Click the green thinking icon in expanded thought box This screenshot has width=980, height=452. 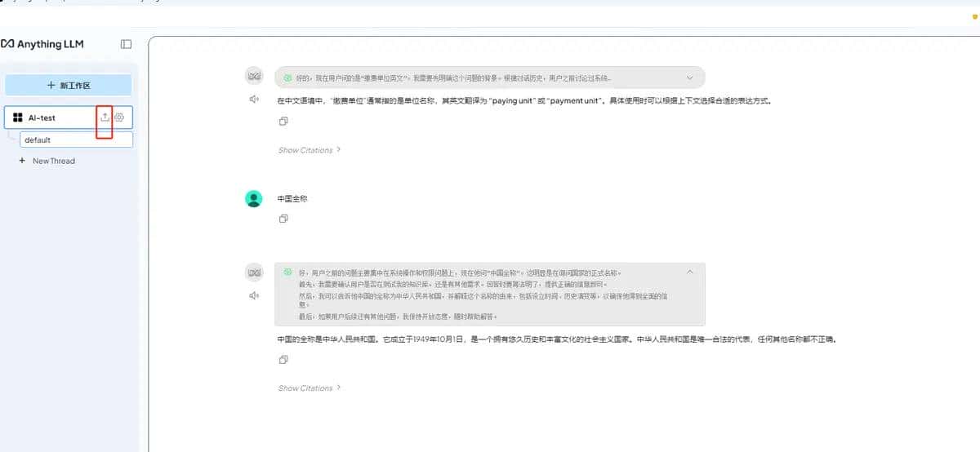tap(287, 272)
